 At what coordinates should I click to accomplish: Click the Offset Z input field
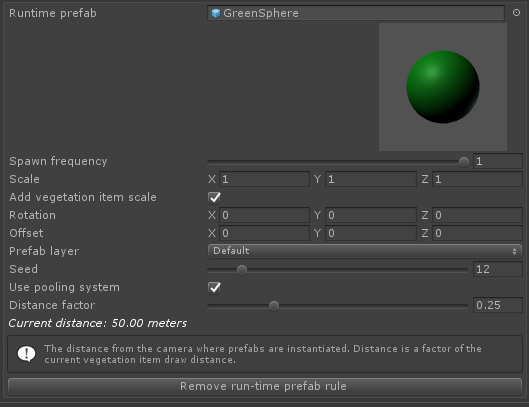[x=477, y=233]
